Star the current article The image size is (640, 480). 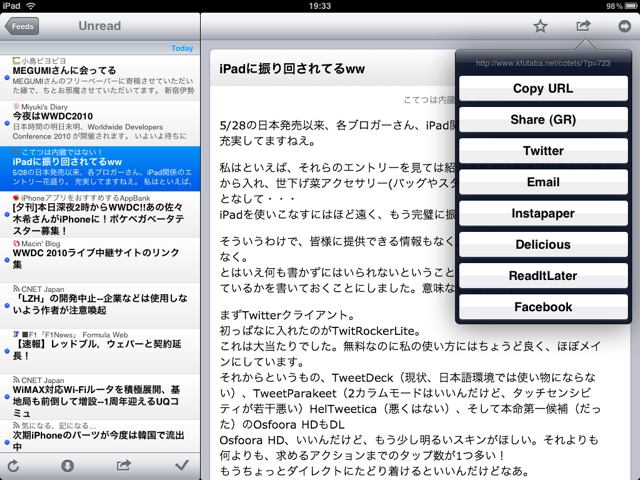(x=540, y=27)
